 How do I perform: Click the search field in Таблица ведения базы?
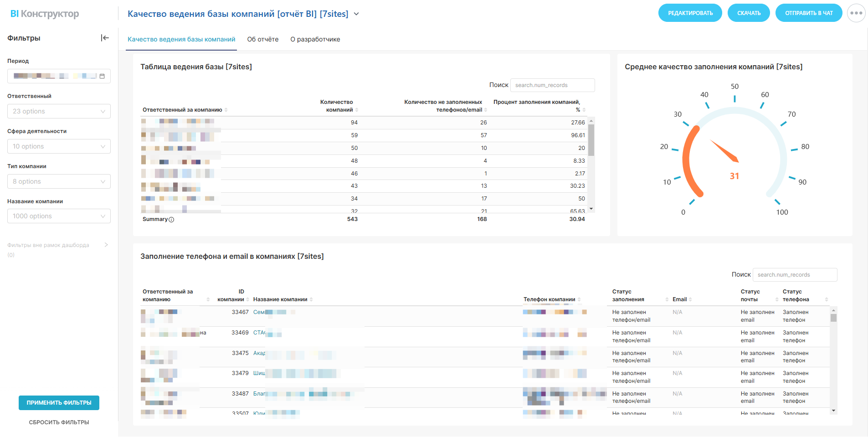click(552, 85)
